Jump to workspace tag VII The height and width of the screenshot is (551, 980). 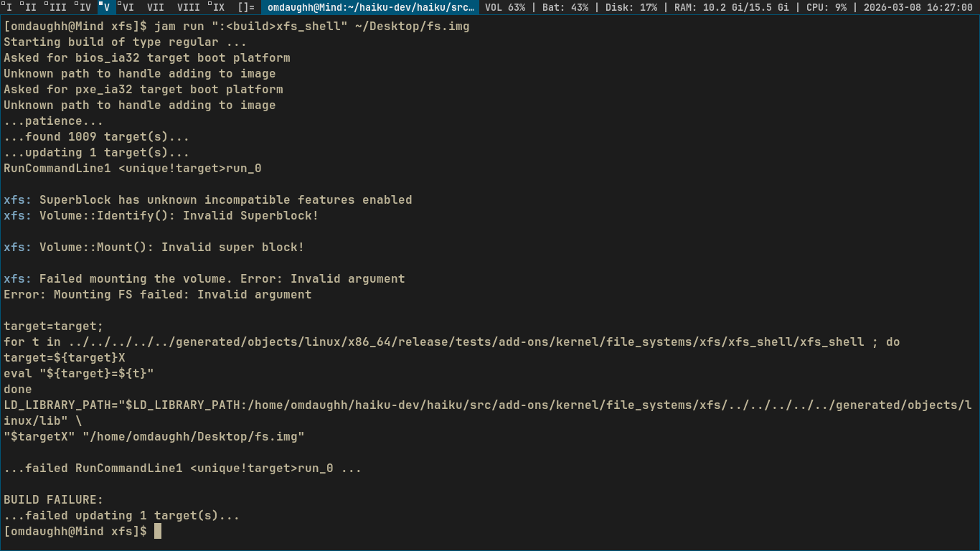pos(155,7)
